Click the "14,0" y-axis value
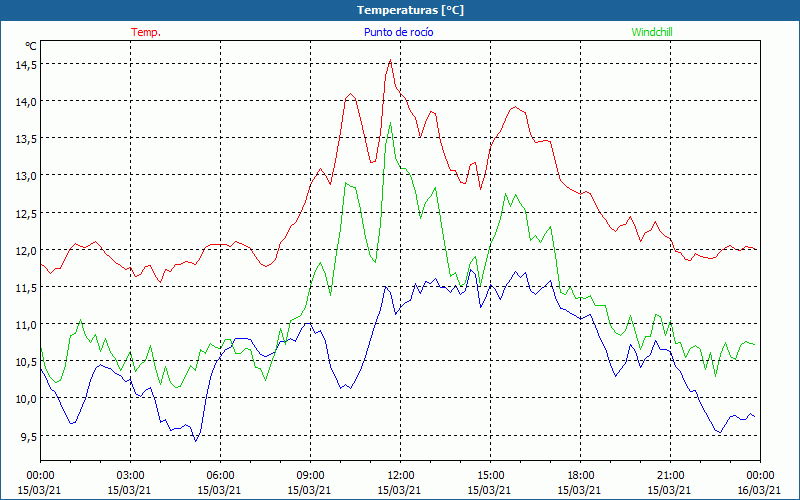 coord(28,102)
